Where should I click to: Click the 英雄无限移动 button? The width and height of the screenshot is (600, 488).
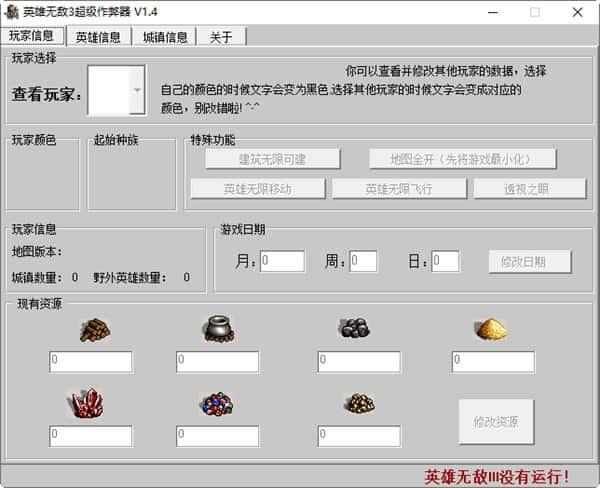[x=259, y=189]
